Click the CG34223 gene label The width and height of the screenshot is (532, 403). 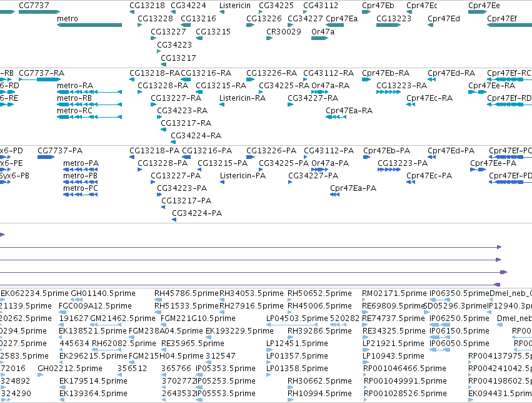pos(174,45)
